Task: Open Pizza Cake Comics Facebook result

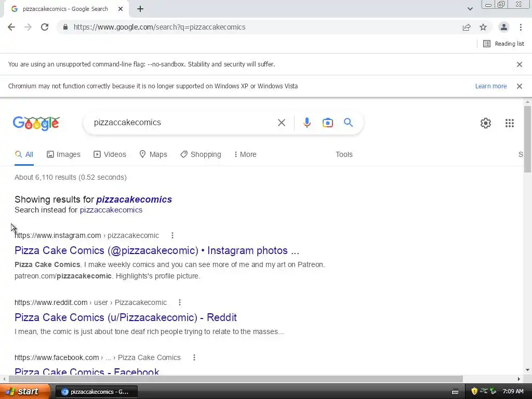Action: point(87,371)
